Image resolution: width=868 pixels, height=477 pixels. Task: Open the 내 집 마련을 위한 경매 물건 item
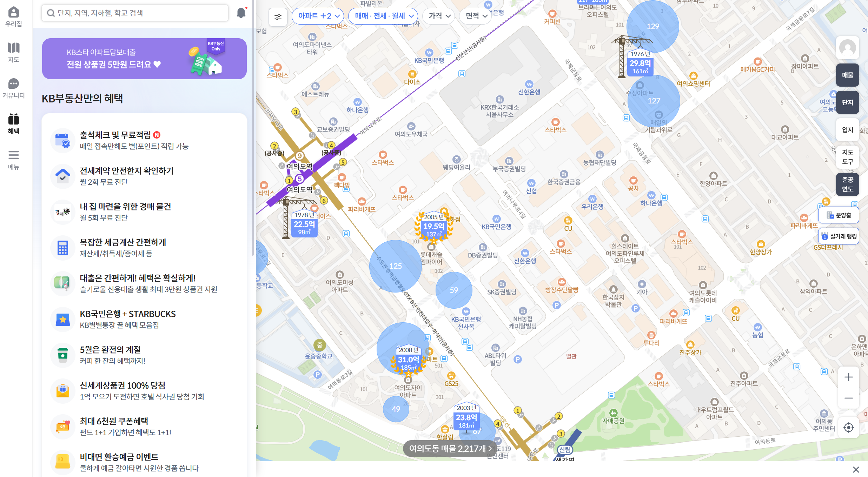point(144,212)
